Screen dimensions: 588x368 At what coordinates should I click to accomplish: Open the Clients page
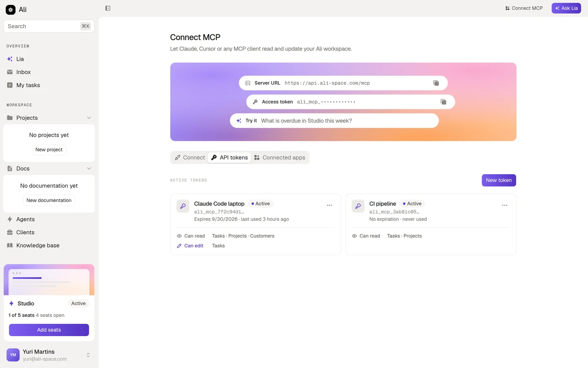pyautogui.click(x=49, y=232)
